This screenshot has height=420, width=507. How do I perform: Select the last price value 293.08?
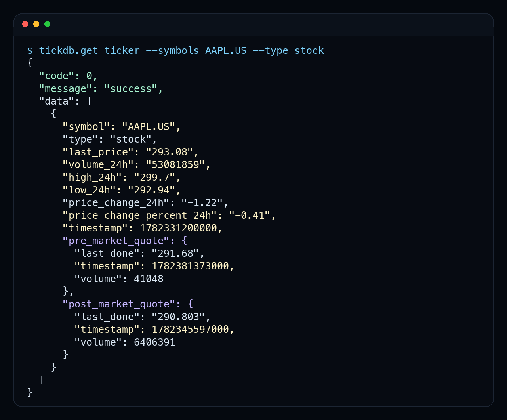pos(170,152)
